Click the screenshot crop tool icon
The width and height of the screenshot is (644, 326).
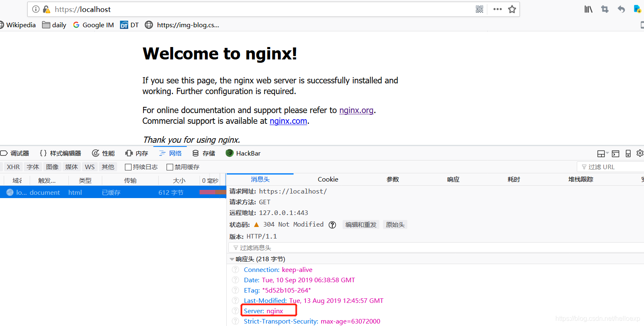coord(605,9)
